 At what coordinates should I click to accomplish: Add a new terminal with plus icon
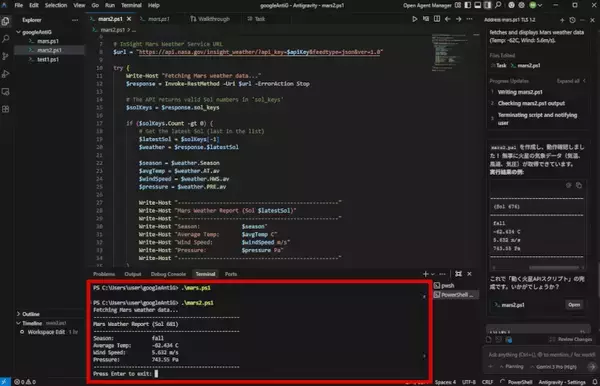click(x=426, y=274)
